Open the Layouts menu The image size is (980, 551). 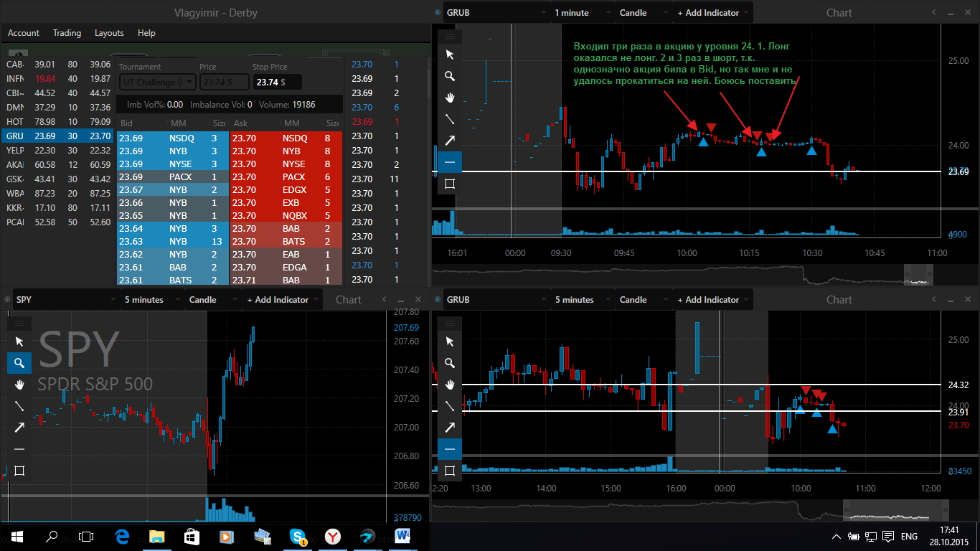(109, 33)
